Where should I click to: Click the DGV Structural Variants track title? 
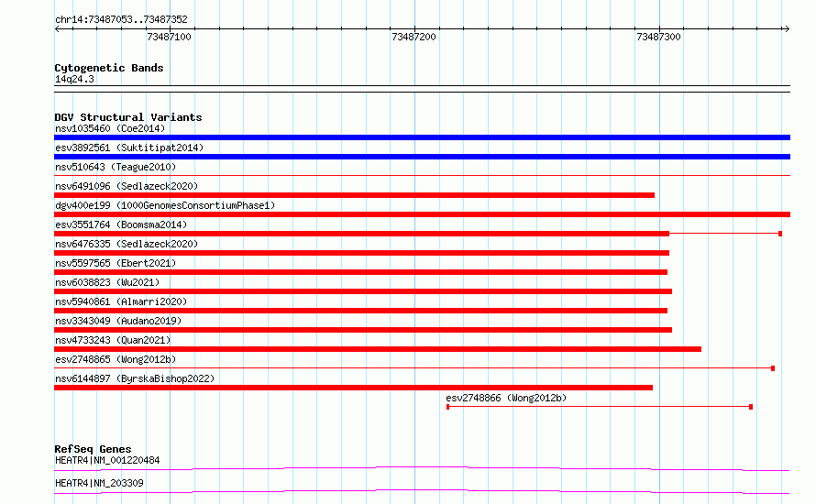(x=128, y=117)
